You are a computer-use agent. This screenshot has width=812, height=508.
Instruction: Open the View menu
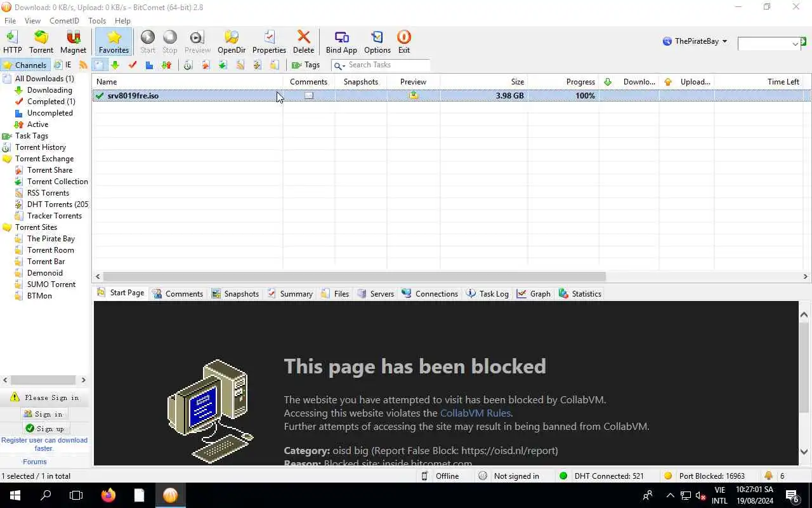tap(32, 21)
